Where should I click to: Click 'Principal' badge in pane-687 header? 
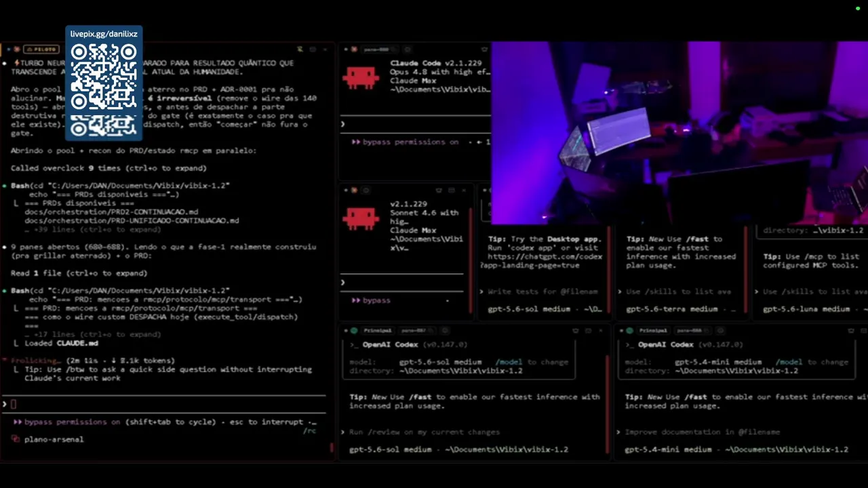pos(378,331)
